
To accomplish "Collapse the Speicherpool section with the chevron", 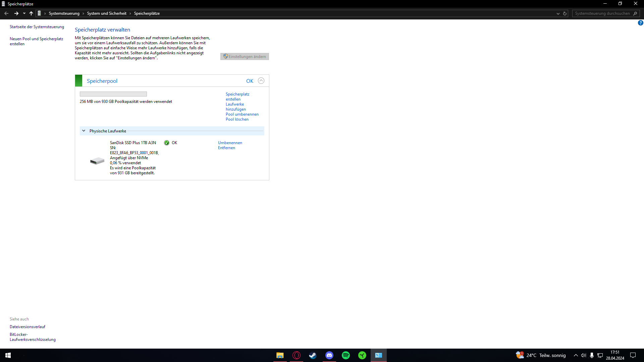I will pyautogui.click(x=261, y=81).
